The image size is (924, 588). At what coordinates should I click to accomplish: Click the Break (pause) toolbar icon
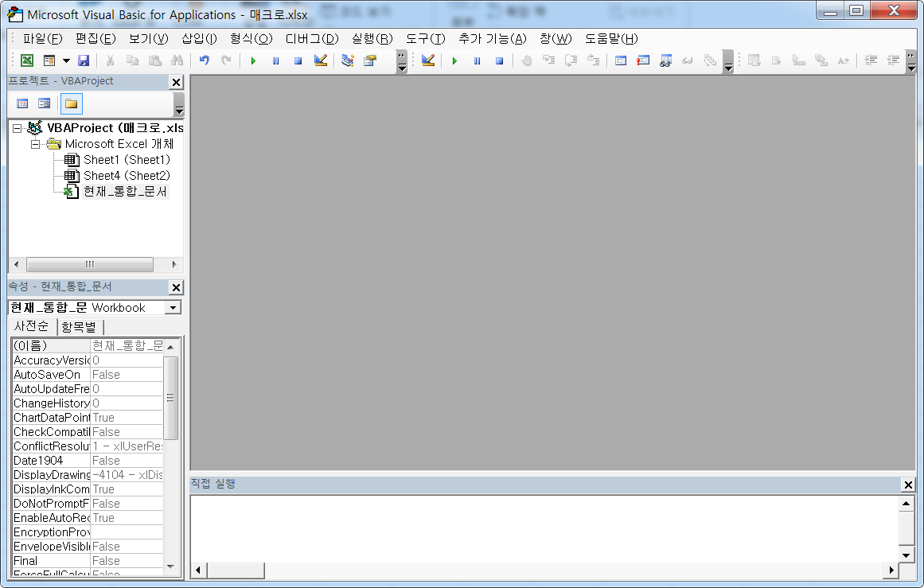(275, 60)
